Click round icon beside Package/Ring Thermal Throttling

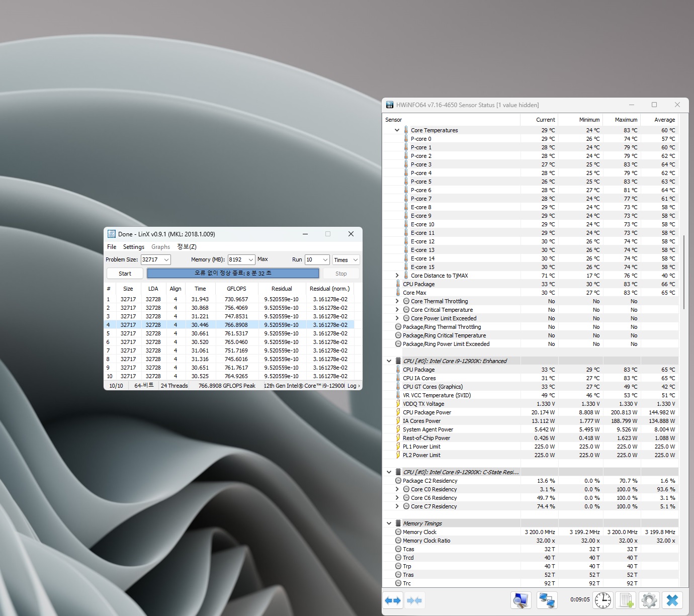coord(398,327)
